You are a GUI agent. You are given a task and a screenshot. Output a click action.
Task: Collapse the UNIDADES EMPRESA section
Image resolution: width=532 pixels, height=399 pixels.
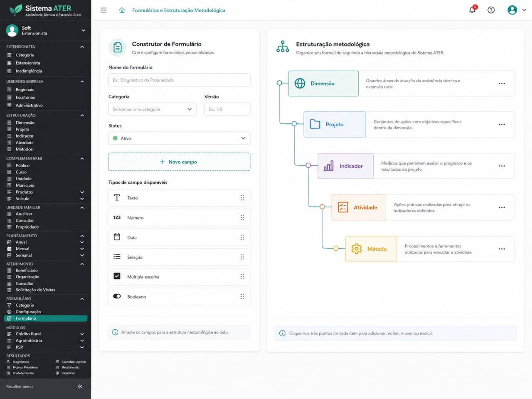82,81
